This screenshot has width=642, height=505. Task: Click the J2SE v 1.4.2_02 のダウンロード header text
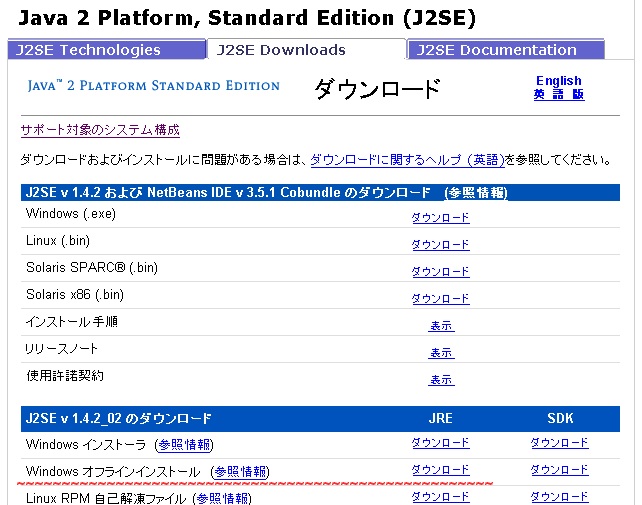(118, 419)
